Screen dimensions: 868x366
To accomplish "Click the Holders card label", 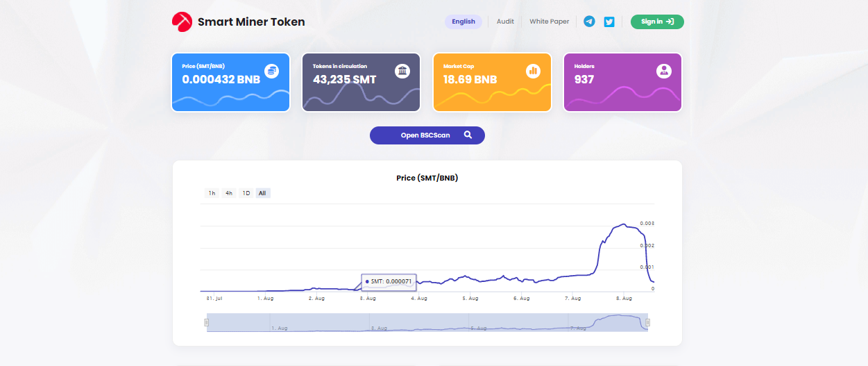I will pyautogui.click(x=584, y=66).
